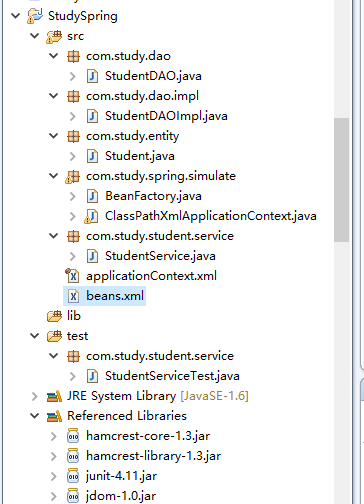Click the com.study.entity package icon
Image resolution: width=364 pixels, height=504 pixels.
73,136
